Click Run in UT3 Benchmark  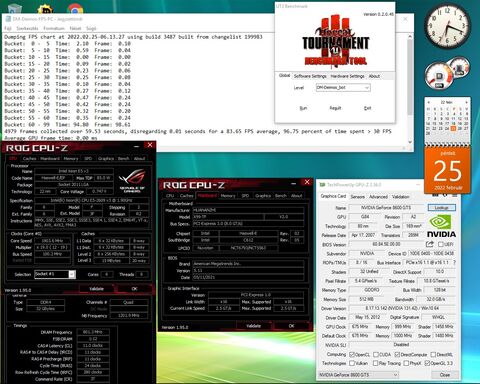pos(303,108)
